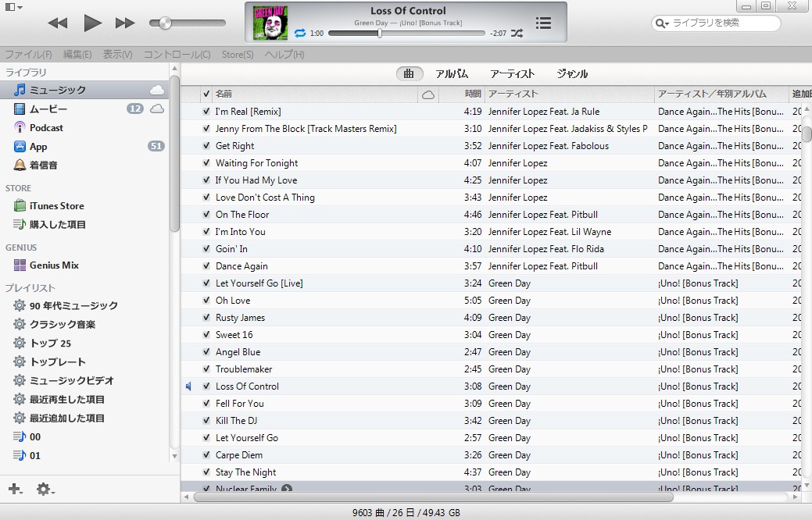Open 最近追加した項目 playlist
This screenshot has height=520, width=812.
[84, 418]
